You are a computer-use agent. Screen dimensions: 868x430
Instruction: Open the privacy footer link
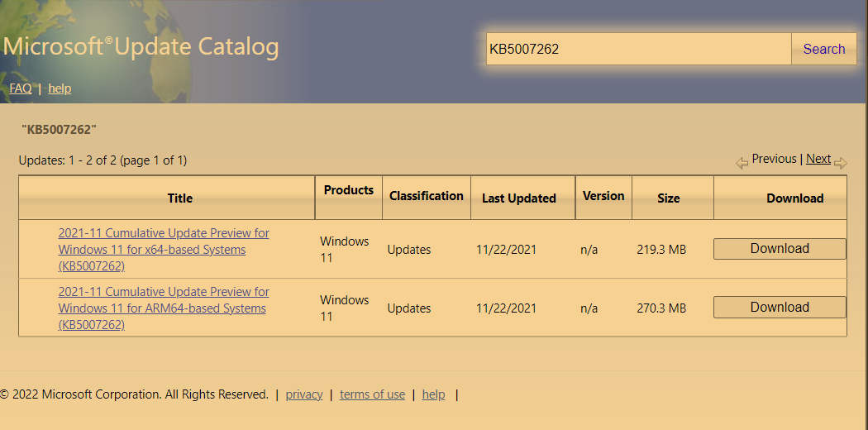tap(304, 394)
